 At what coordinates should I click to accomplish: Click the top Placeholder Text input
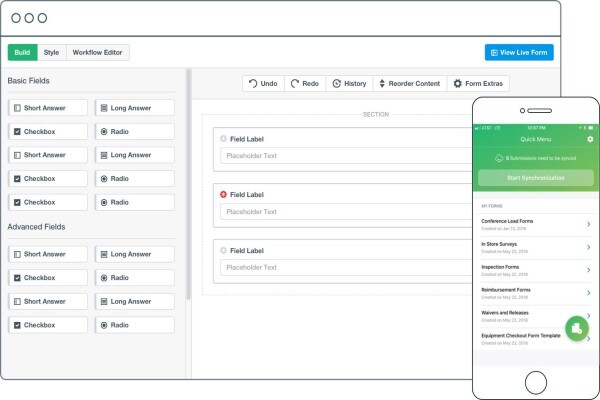click(x=346, y=156)
